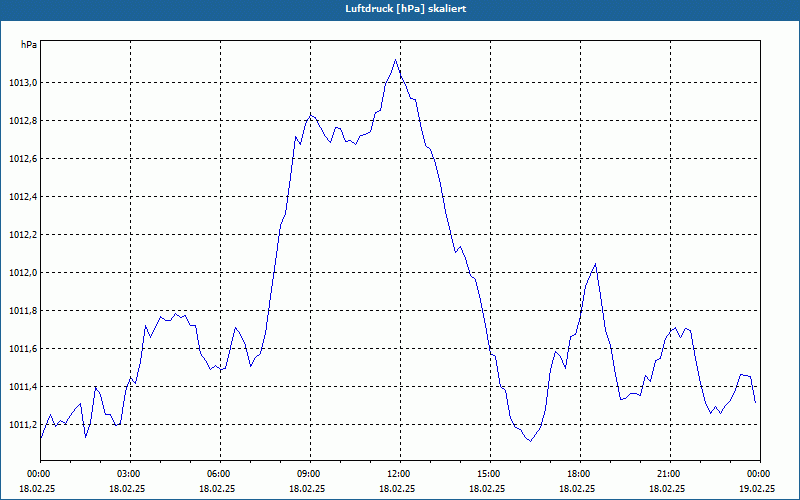Select the 19.02.25 date label
Screen dimensions: 800x500
pos(757,488)
